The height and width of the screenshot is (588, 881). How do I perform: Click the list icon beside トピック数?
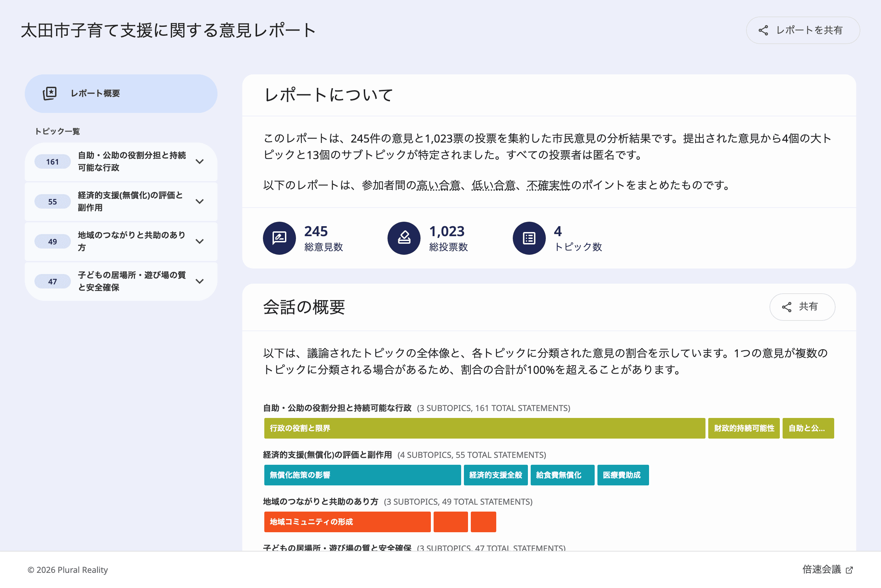pos(529,238)
